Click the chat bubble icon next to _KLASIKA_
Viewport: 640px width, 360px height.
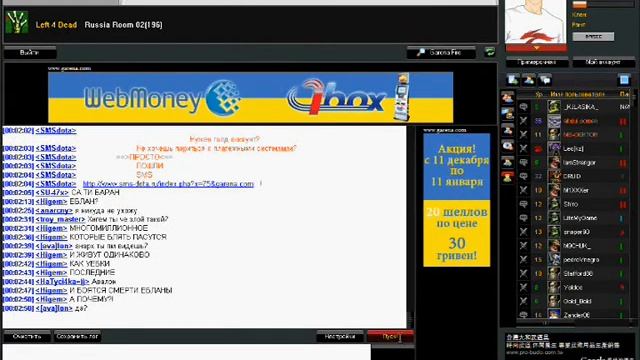(523, 107)
